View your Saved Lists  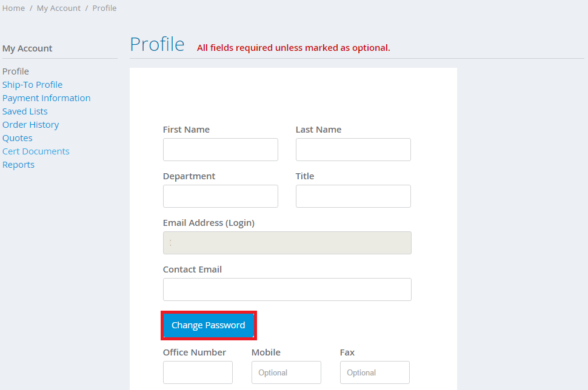(25, 111)
